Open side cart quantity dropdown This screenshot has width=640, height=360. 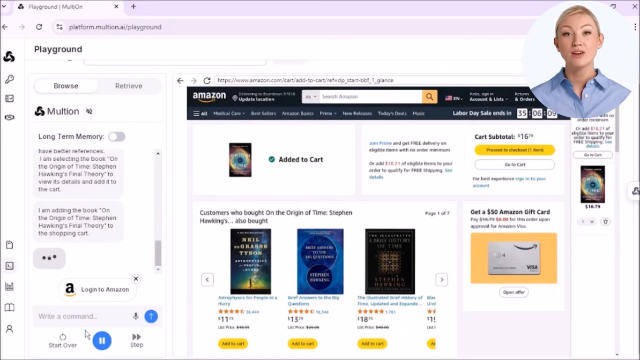587,222
